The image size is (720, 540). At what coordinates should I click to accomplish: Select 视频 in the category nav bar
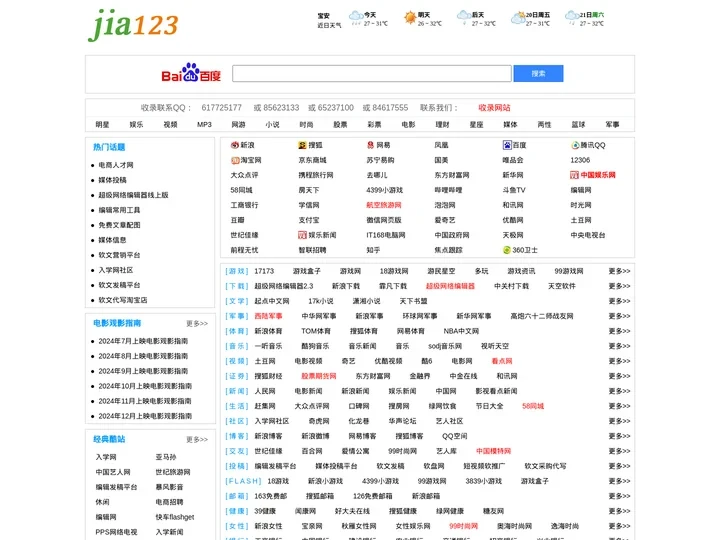click(x=170, y=124)
